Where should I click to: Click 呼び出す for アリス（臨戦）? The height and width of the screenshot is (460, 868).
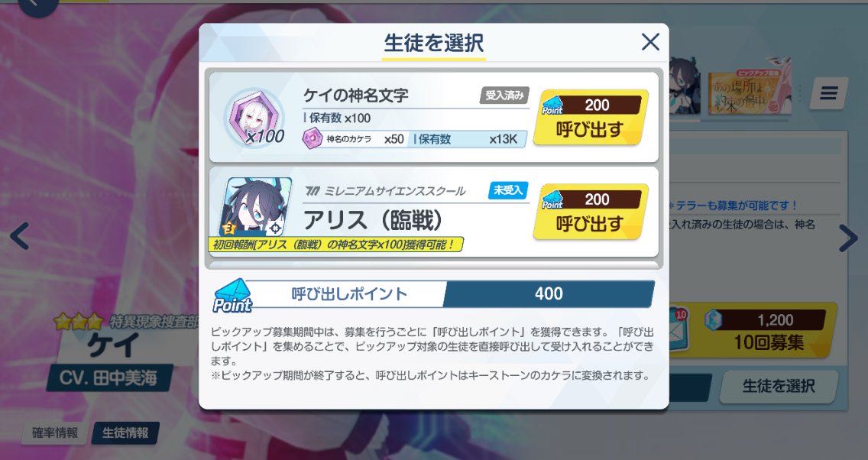[590, 212]
